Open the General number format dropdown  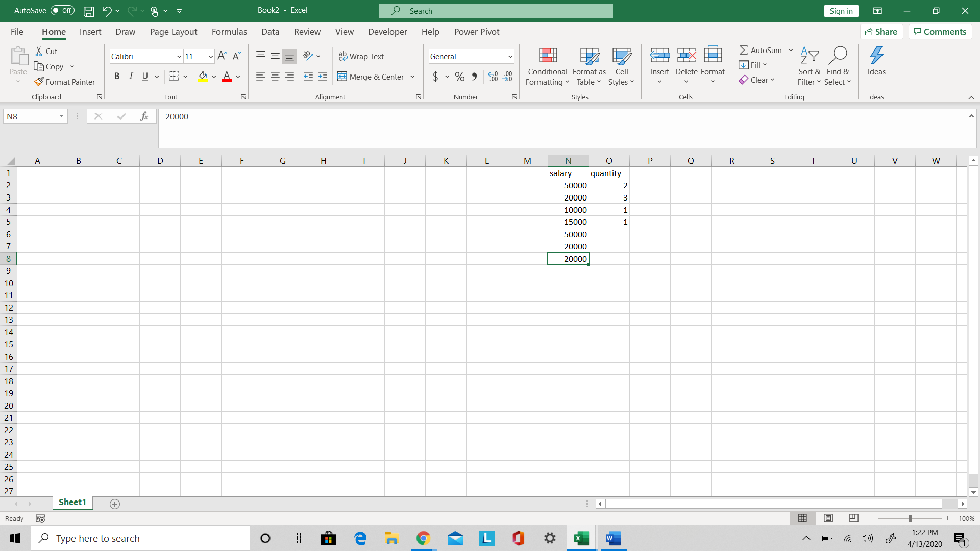[x=510, y=57]
